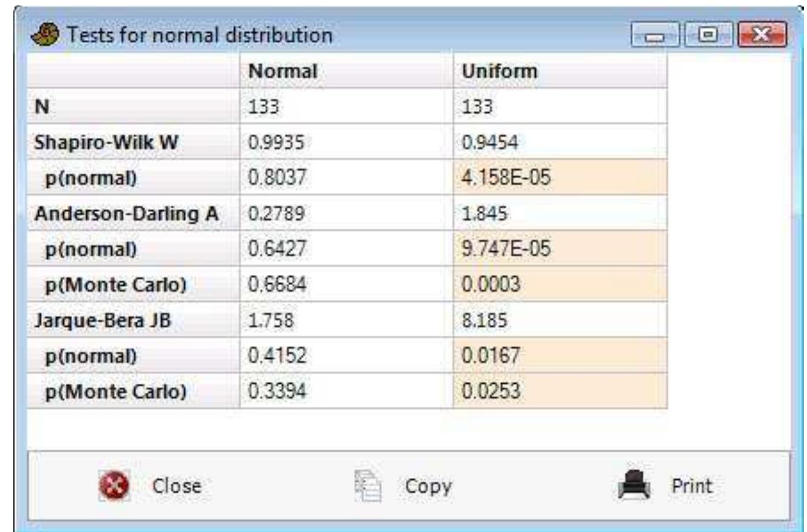
Task: Click the highlighted 4.158E-05 cell
Action: (559, 178)
